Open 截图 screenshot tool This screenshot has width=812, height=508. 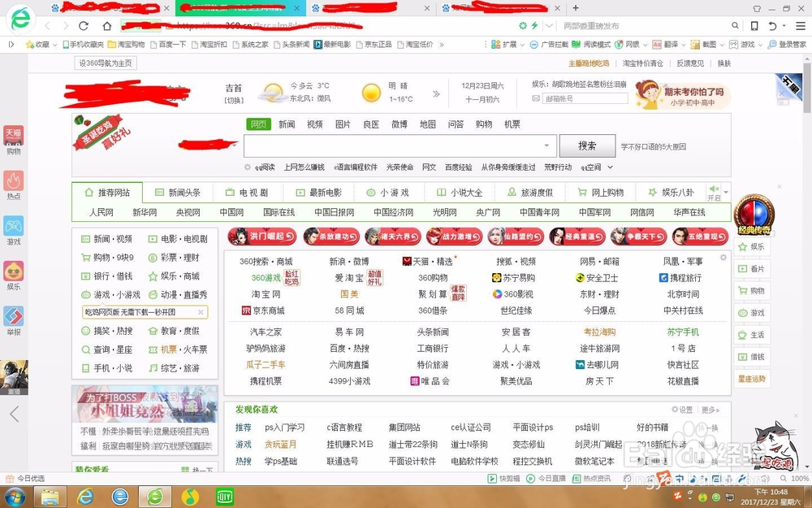(x=704, y=45)
